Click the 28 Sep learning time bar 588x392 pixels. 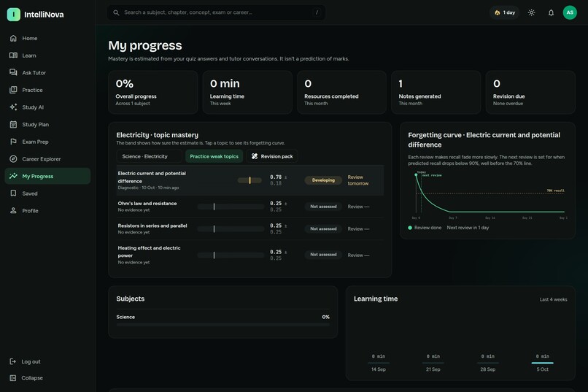488,363
